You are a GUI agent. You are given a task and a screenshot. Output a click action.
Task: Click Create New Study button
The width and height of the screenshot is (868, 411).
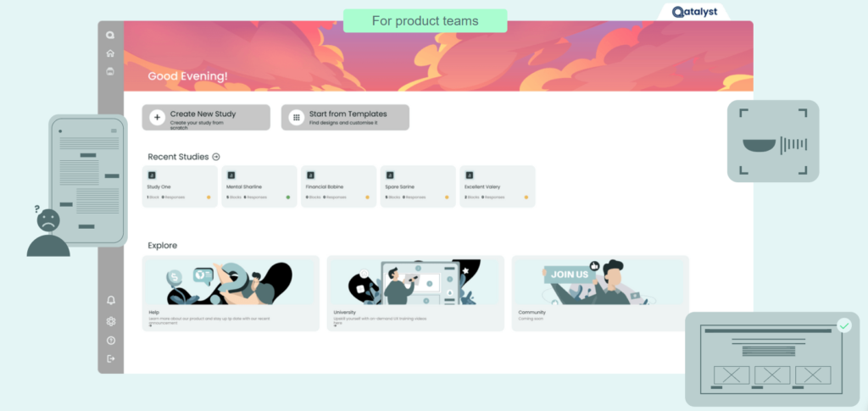pyautogui.click(x=206, y=117)
